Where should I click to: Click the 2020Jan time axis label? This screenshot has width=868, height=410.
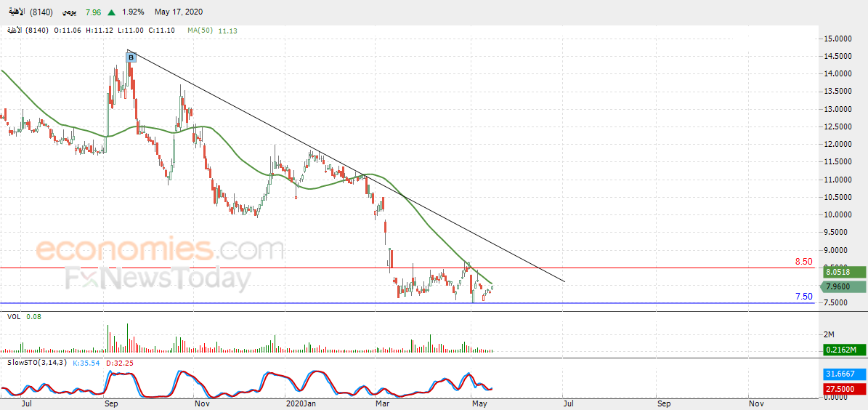(x=301, y=404)
